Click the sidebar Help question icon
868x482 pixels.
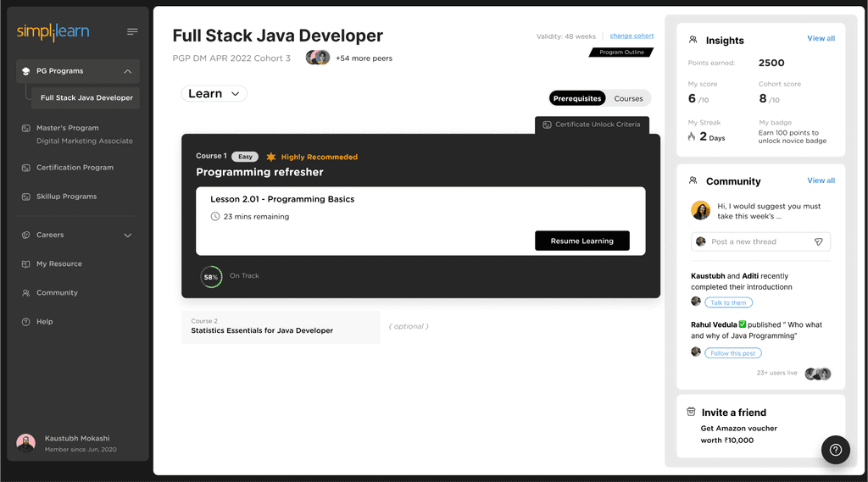(x=25, y=322)
